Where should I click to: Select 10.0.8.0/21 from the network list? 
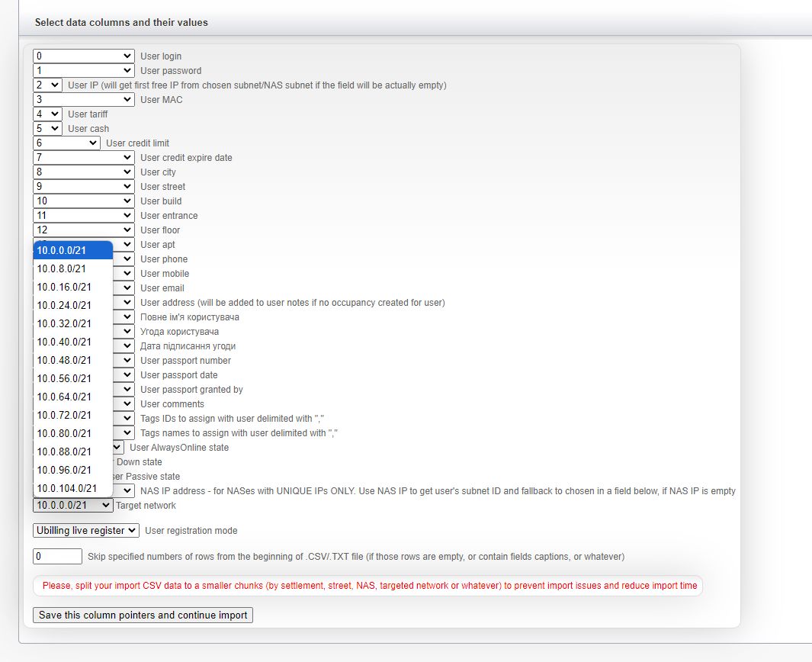72,268
